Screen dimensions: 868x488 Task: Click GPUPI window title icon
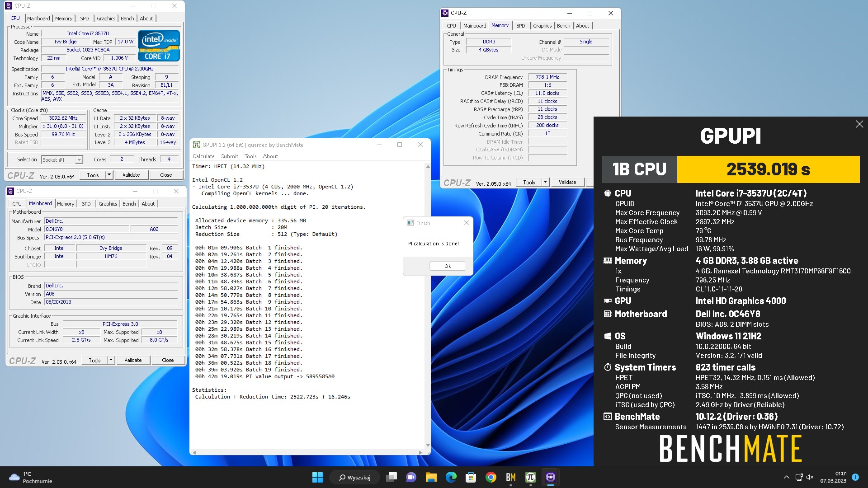coord(196,145)
